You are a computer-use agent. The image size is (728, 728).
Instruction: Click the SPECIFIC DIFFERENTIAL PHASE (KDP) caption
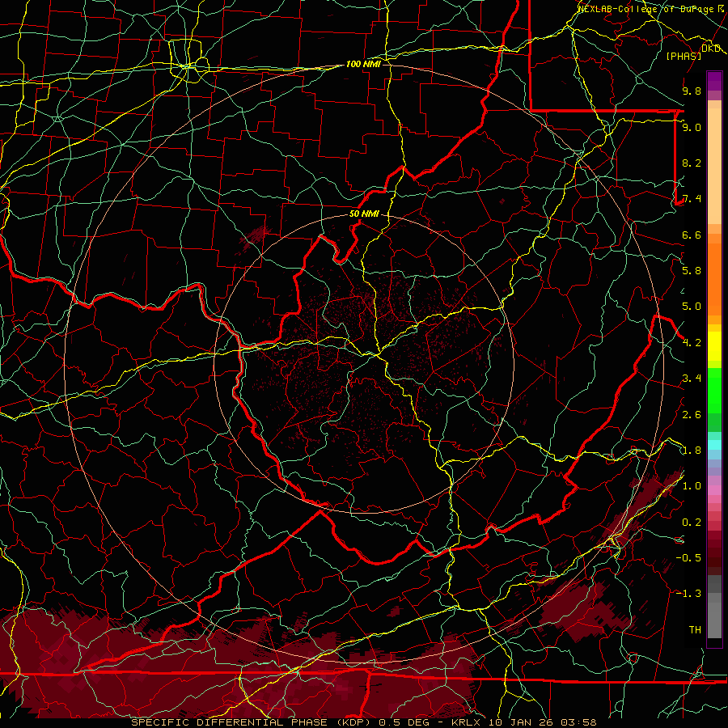253,722
